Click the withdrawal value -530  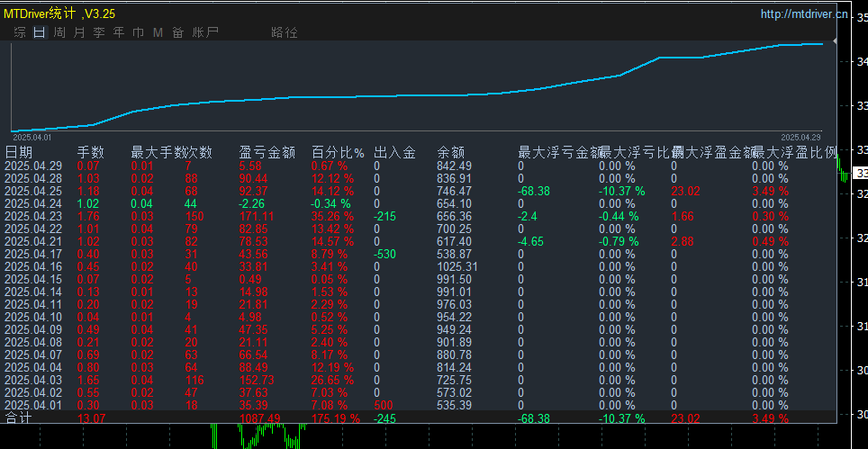384,254
